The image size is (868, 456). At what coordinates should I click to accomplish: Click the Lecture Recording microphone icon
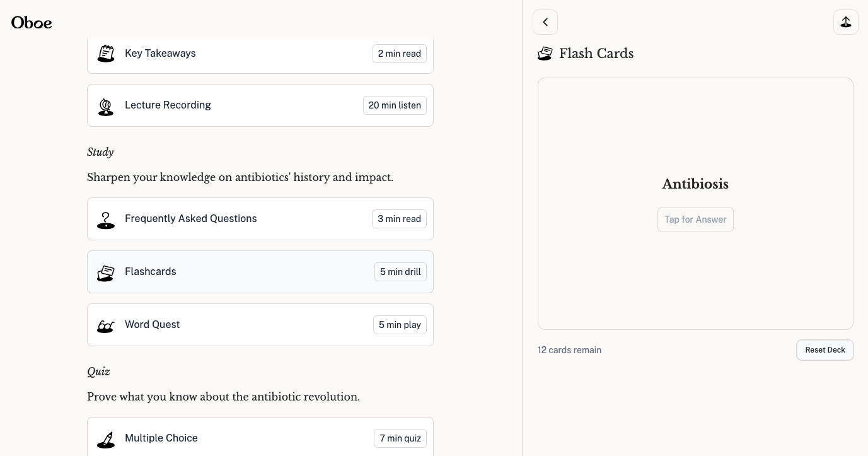coord(106,106)
